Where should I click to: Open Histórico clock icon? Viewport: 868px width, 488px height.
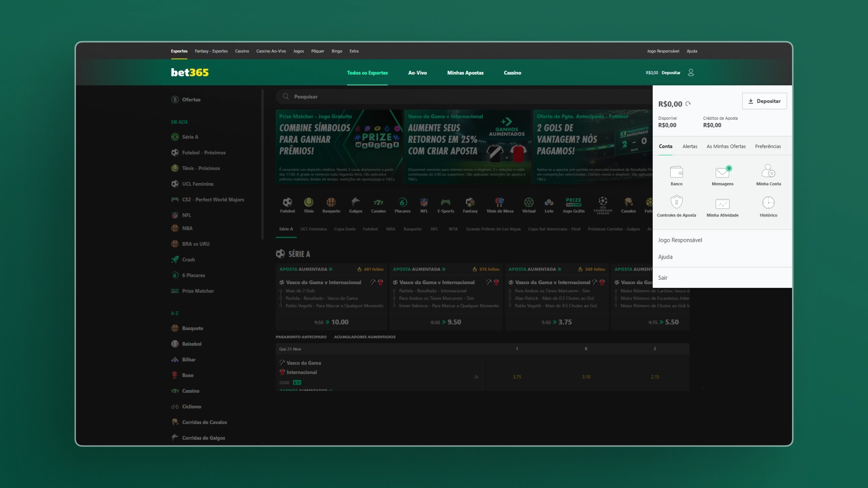[x=769, y=202]
